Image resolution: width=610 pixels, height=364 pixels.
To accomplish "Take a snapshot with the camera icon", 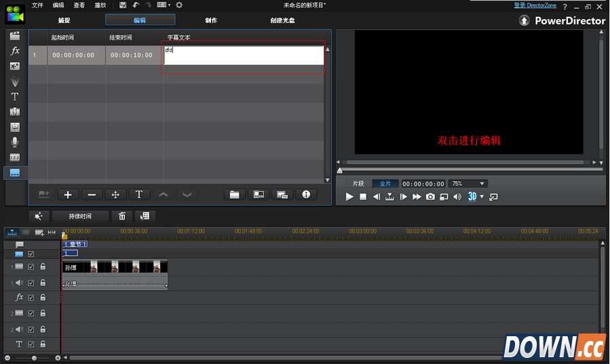I will tap(430, 197).
